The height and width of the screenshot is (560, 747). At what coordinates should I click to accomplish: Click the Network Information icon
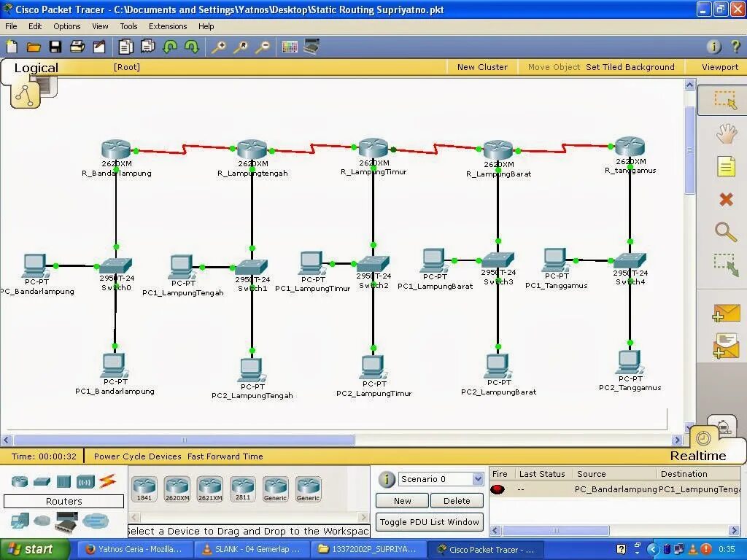pyautogui.click(x=713, y=47)
